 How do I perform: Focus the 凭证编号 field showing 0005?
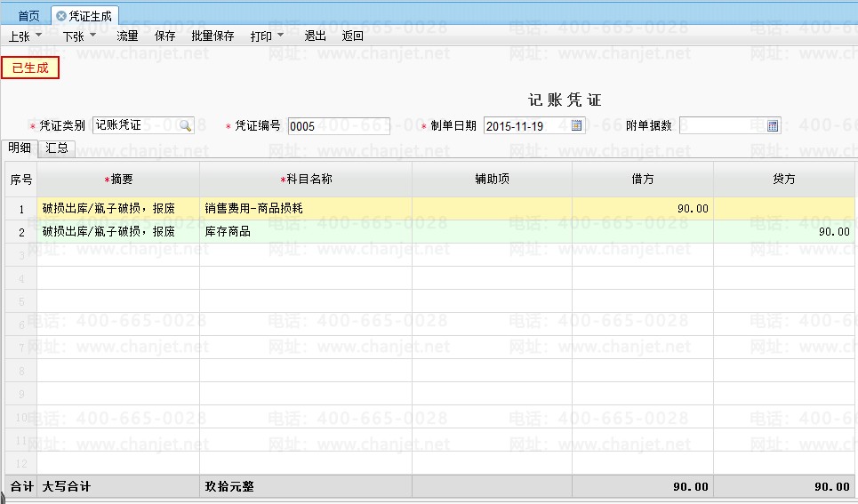coord(339,126)
